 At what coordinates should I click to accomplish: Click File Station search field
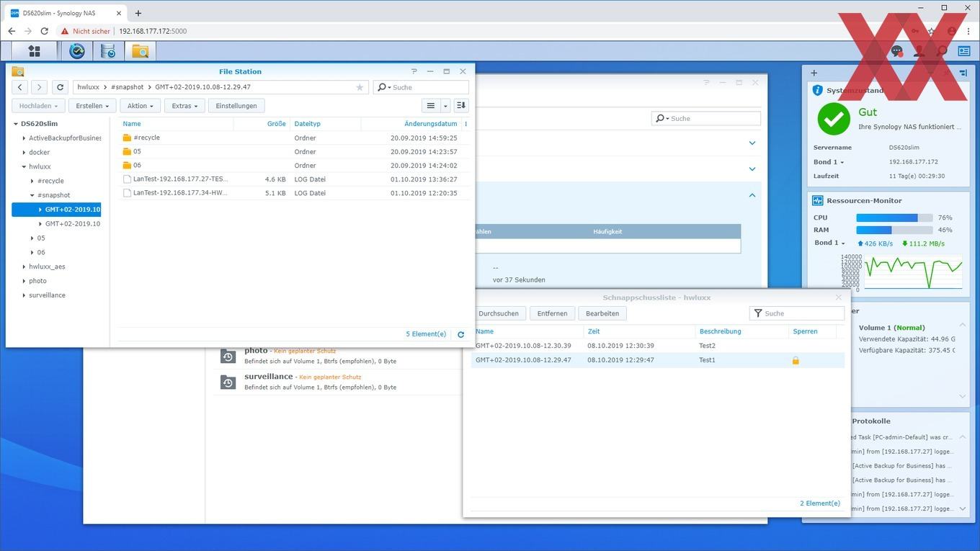click(422, 87)
